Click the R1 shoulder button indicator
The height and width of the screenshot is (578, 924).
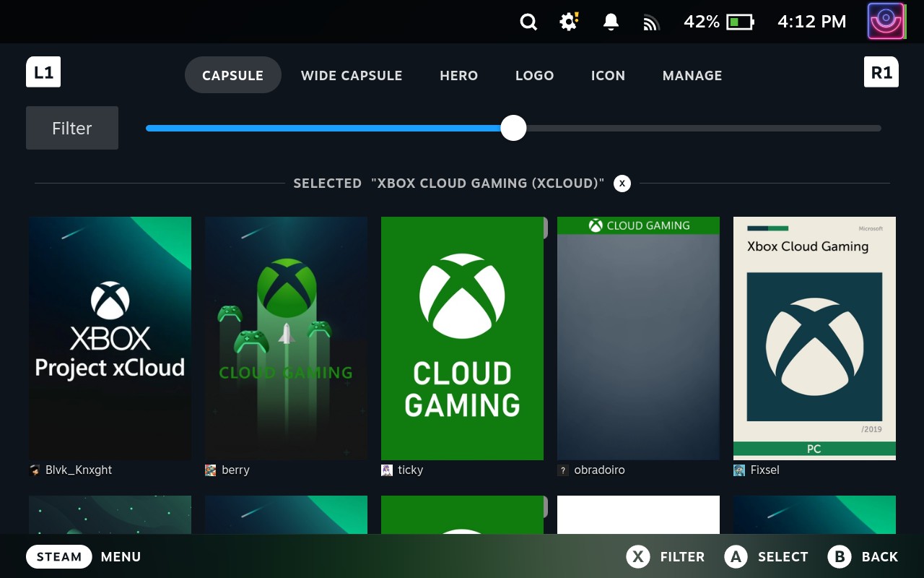(881, 72)
